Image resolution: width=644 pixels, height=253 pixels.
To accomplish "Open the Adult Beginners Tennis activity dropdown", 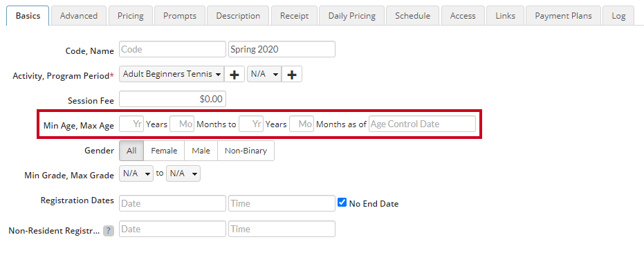I will pos(172,75).
